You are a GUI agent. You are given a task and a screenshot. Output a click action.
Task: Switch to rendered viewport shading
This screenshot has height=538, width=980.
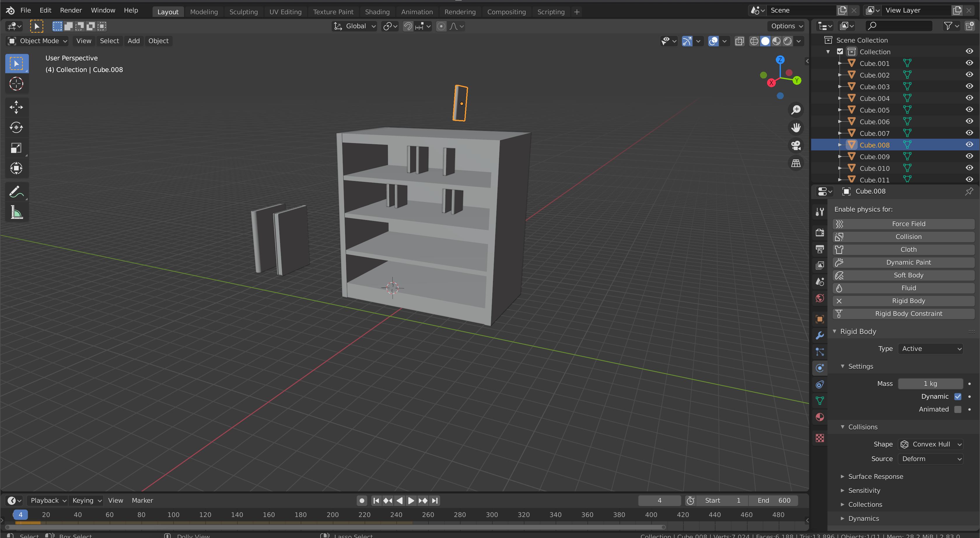(x=787, y=41)
